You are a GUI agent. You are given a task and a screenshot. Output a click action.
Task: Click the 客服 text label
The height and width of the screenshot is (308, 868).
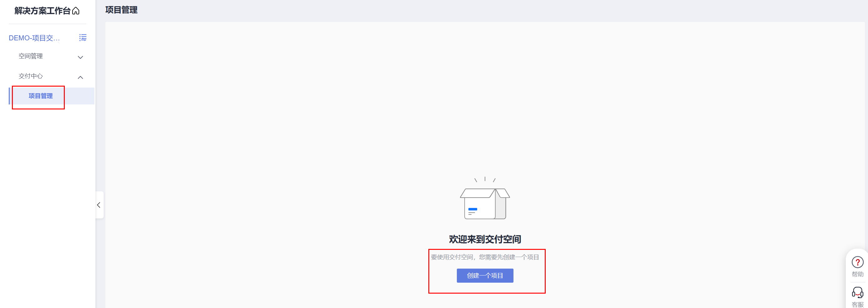(x=858, y=305)
